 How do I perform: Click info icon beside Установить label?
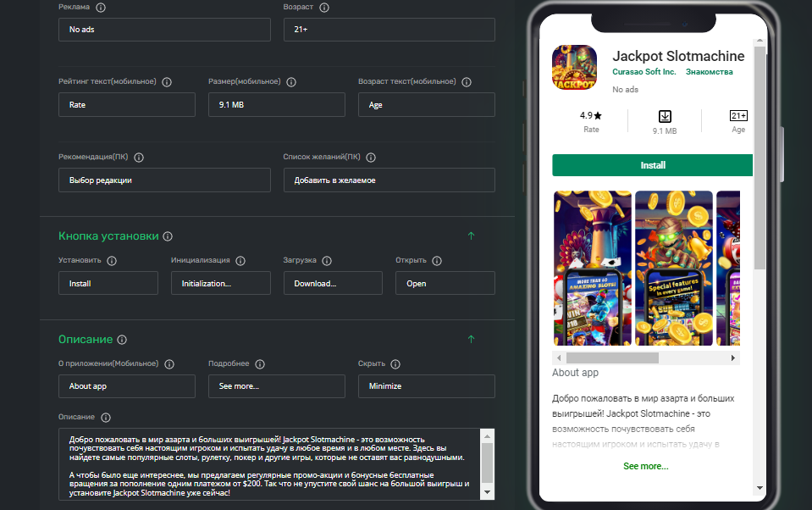click(112, 261)
